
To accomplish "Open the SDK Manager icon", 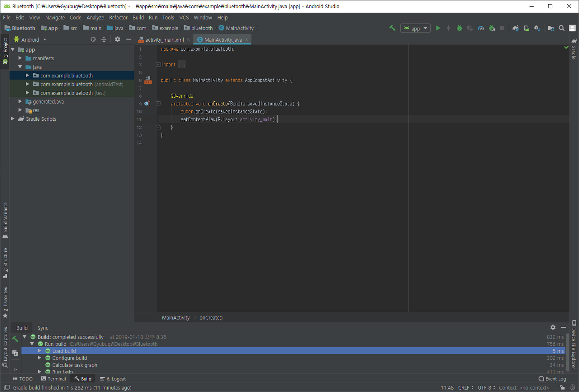I will (x=537, y=28).
